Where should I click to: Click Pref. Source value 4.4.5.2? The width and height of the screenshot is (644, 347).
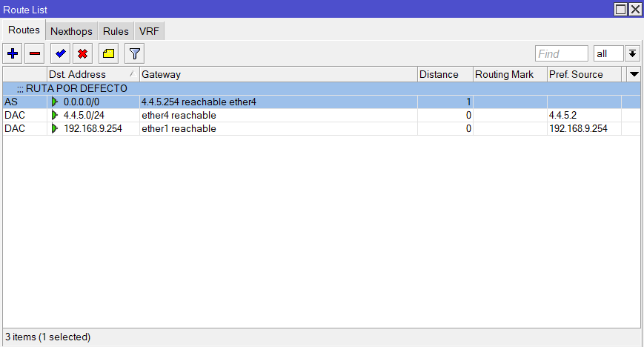tap(562, 115)
